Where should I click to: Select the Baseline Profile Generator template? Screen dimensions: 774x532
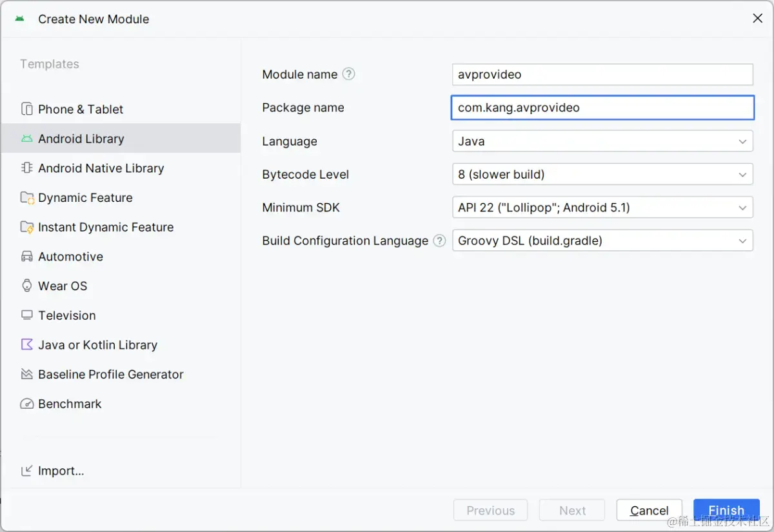pos(110,375)
